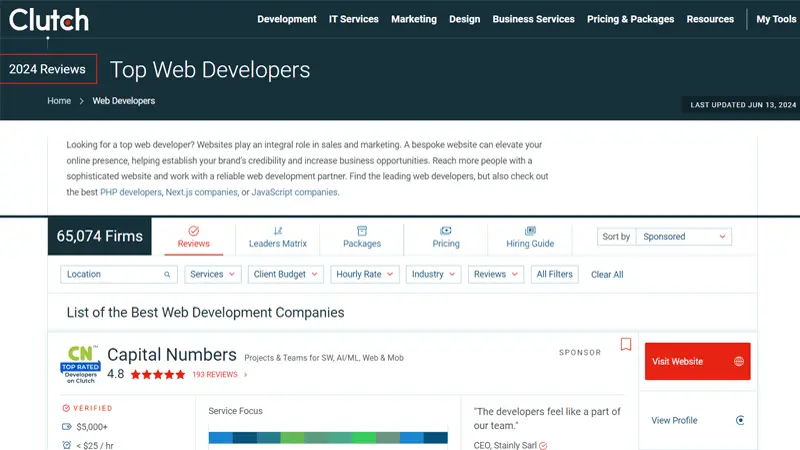Open the Hourly Rate filter dropdown

click(364, 274)
